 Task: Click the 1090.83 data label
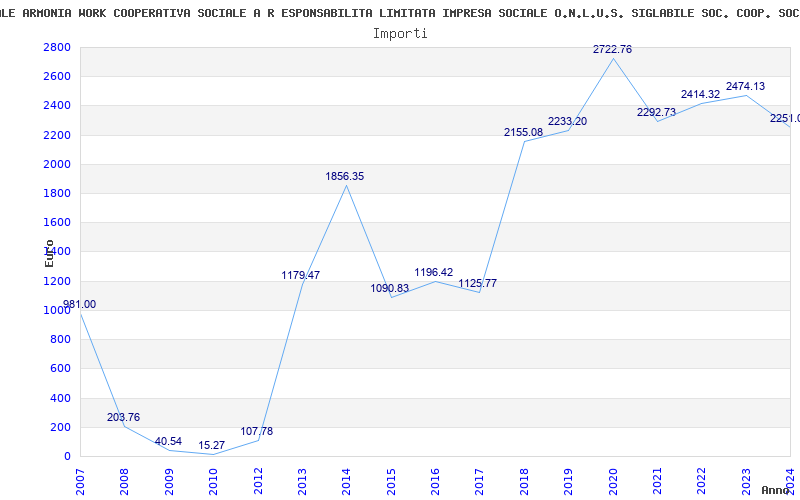click(390, 288)
